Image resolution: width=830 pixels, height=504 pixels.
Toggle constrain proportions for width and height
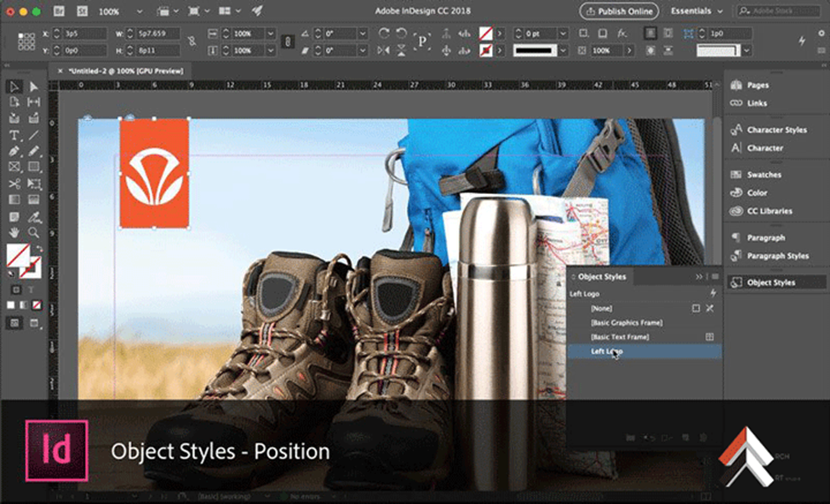pyautogui.click(x=192, y=41)
